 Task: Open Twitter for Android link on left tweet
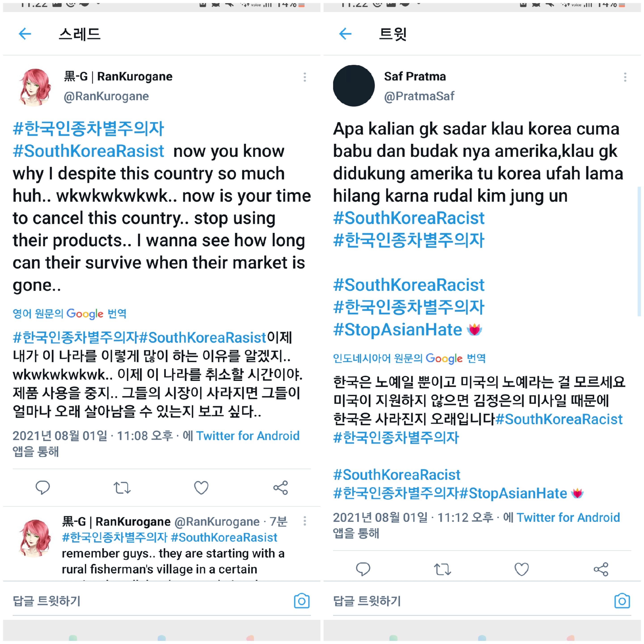[248, 436]
